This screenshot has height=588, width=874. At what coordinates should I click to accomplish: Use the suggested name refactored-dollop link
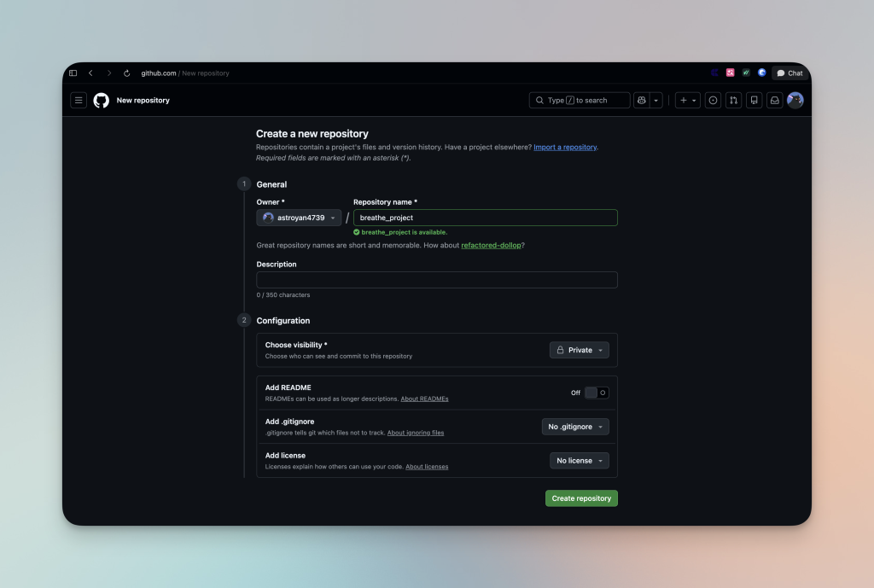coord(491,245)
